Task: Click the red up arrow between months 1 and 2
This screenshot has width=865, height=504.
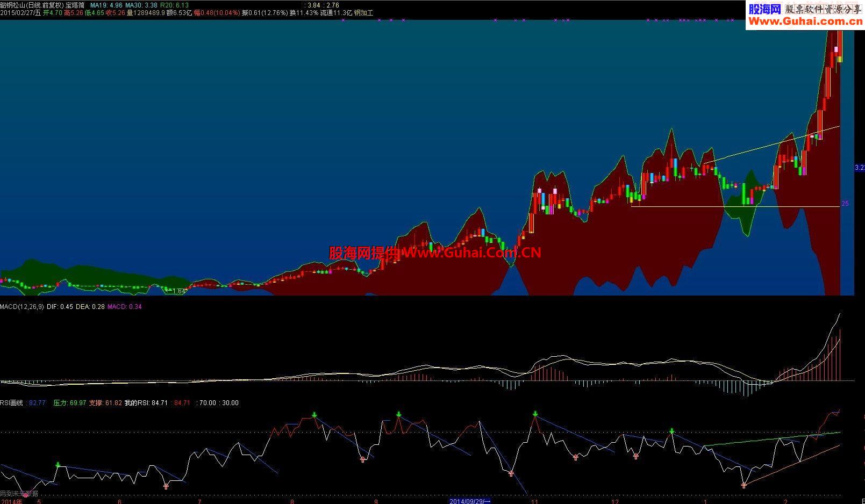Action: click(x=744, y=485)
